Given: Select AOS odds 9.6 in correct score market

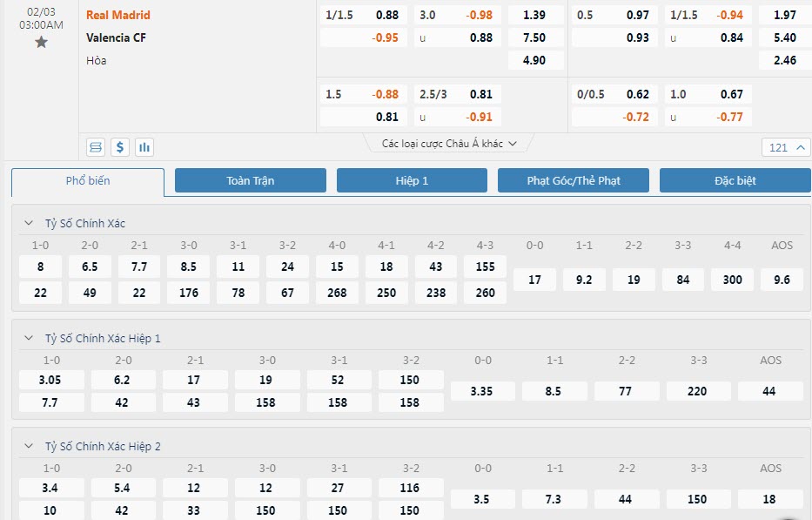Looking at the screenshot, I should tap(780, 280).
